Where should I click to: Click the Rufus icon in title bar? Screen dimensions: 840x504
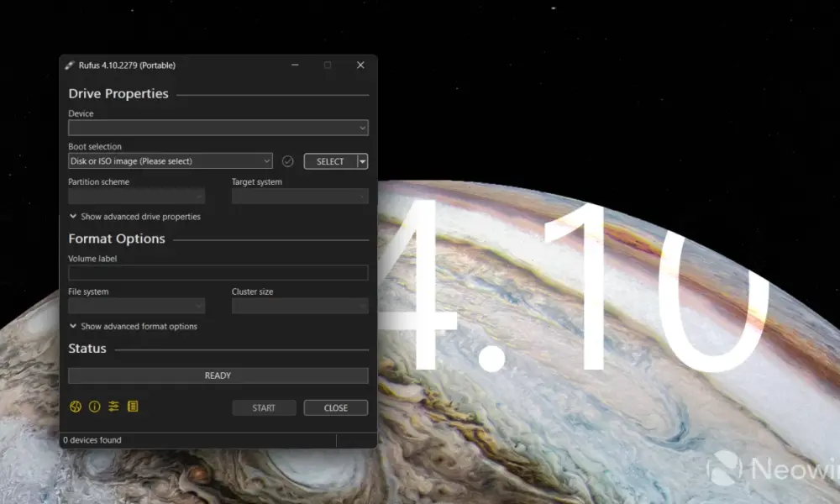pyautogui.click(x=69, y=66)
